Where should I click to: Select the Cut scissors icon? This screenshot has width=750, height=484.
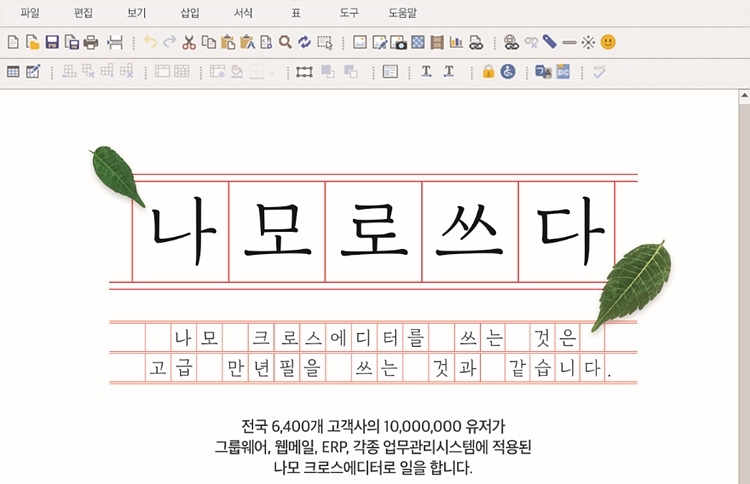[x=189, y=43]
